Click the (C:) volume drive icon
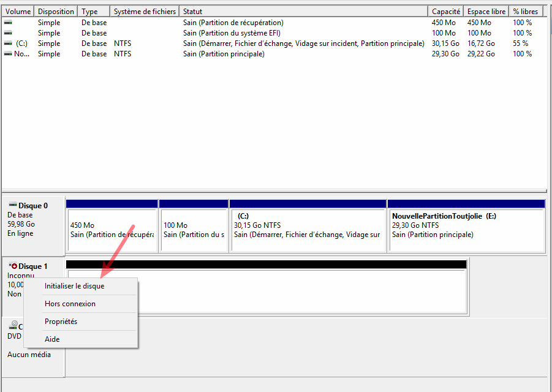 pyautogui.click(x=8, y=43)
